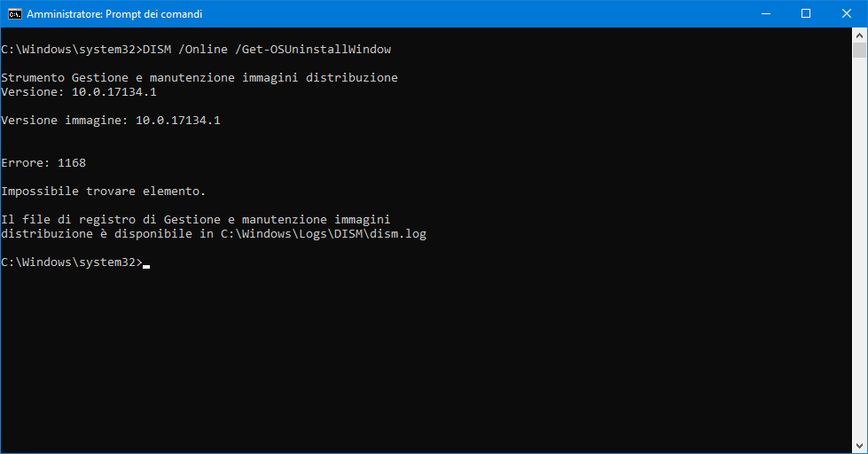The image size is (868, 454).
Task: Minimize the Prompt dei comandi window
Action: click(765, 14)
